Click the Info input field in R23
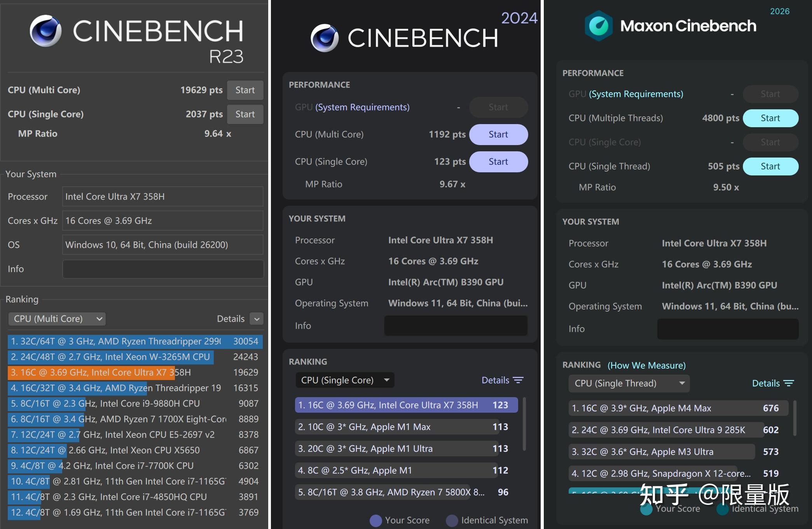 [163, 269]
